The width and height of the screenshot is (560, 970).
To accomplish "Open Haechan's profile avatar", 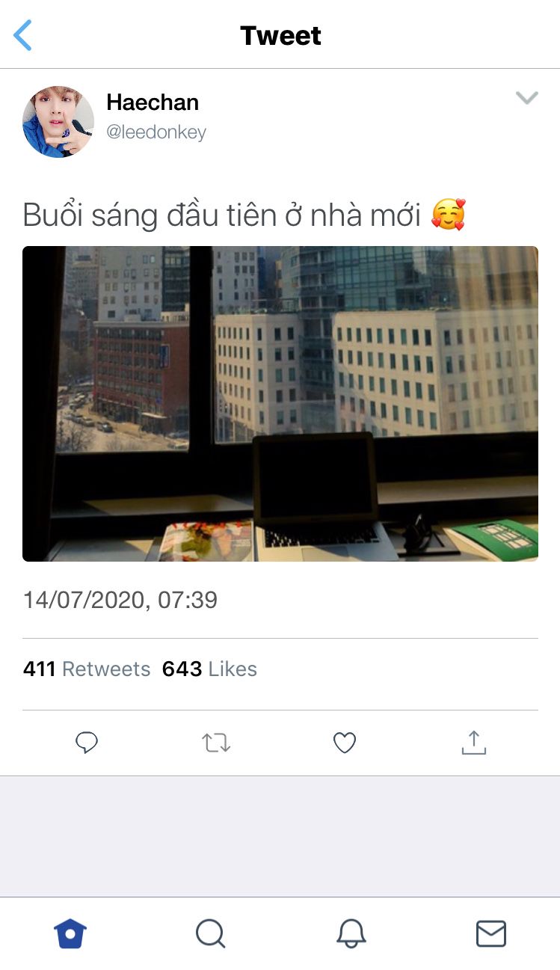I will pos(58,121).
